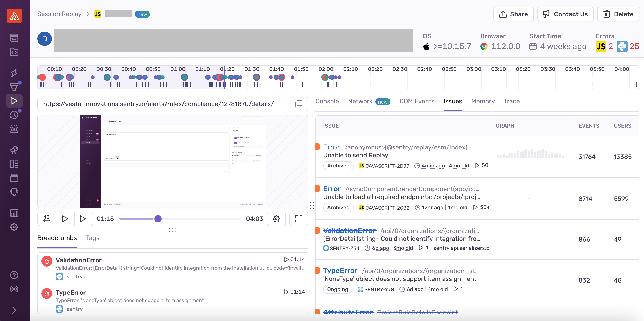
Task: Open the Stats bar chart sidebar icon
Action: point(14,213)
